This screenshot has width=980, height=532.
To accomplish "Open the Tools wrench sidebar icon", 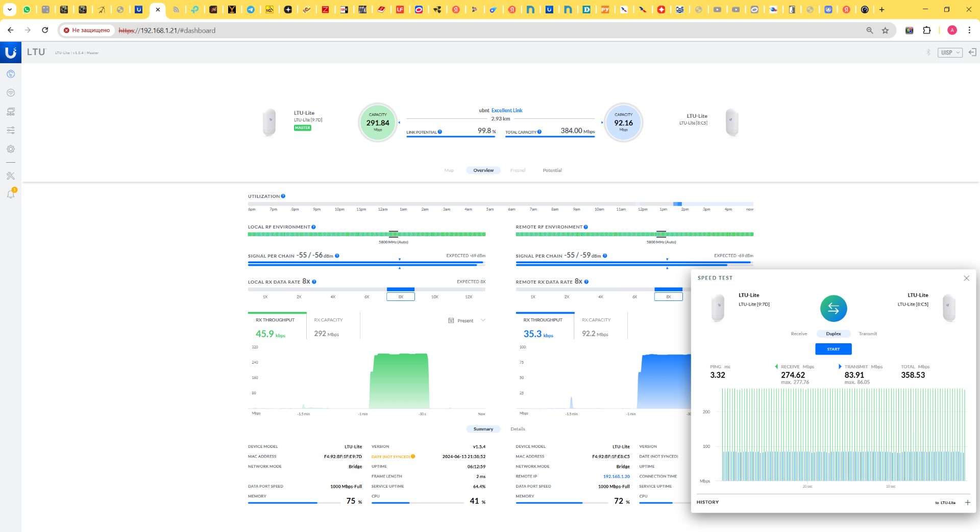I will click(x=11, y=176).
